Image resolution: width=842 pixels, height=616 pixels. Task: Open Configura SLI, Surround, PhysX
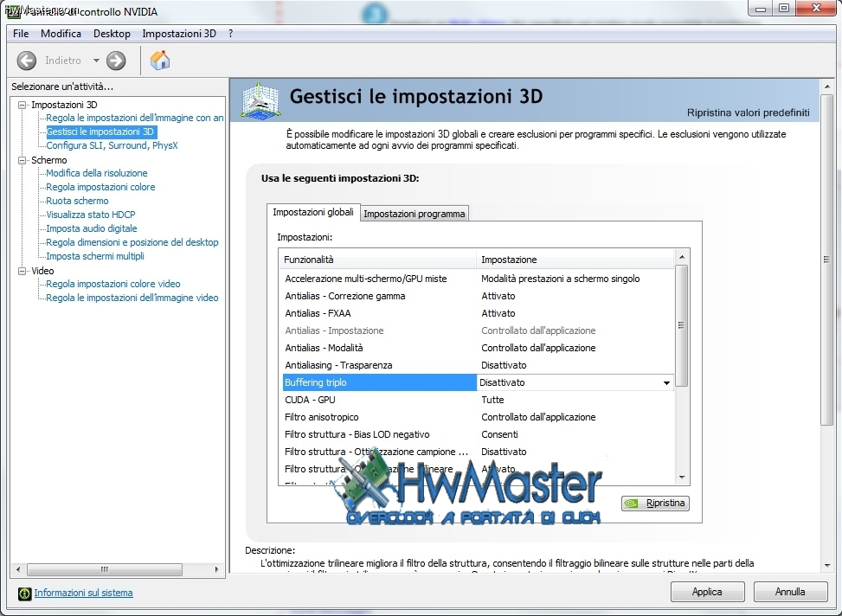112,145
